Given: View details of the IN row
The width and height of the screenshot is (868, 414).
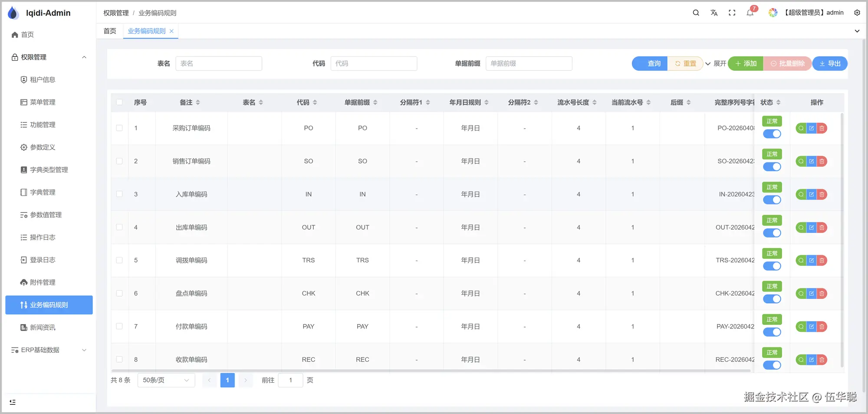Looking at the screenshot, I should click(x=801, y=194).
